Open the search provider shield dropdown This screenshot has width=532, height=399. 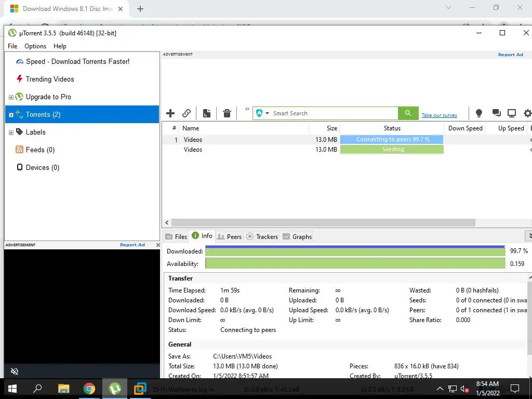point(262,113)
